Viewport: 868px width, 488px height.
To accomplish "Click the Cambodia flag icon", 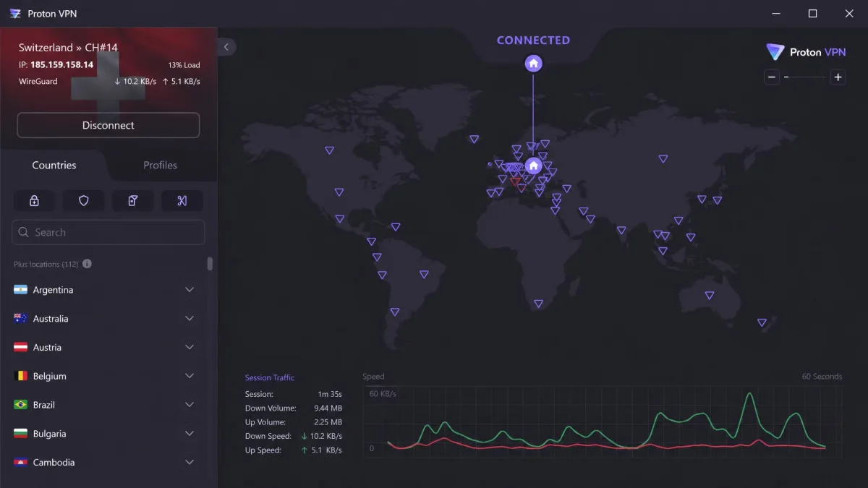I will coord(21,463).
